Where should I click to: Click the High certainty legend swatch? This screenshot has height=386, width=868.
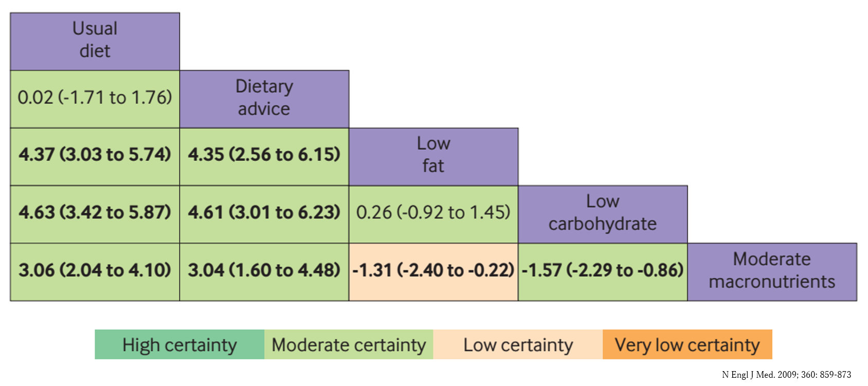click(179, 344)
